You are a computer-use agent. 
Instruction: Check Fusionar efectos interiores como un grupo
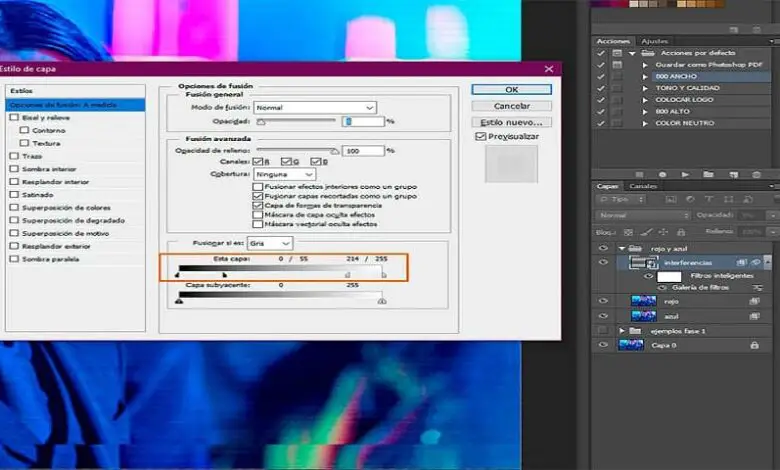(x=258, y=187)
